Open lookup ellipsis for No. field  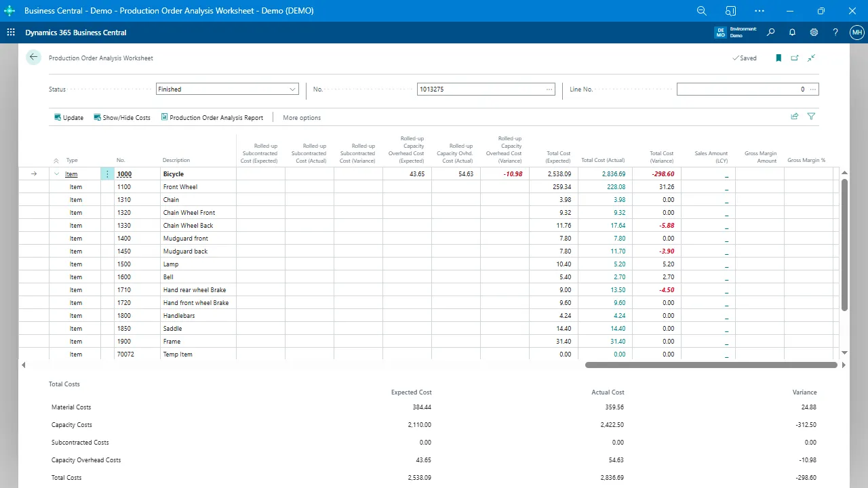click(549, 89)
